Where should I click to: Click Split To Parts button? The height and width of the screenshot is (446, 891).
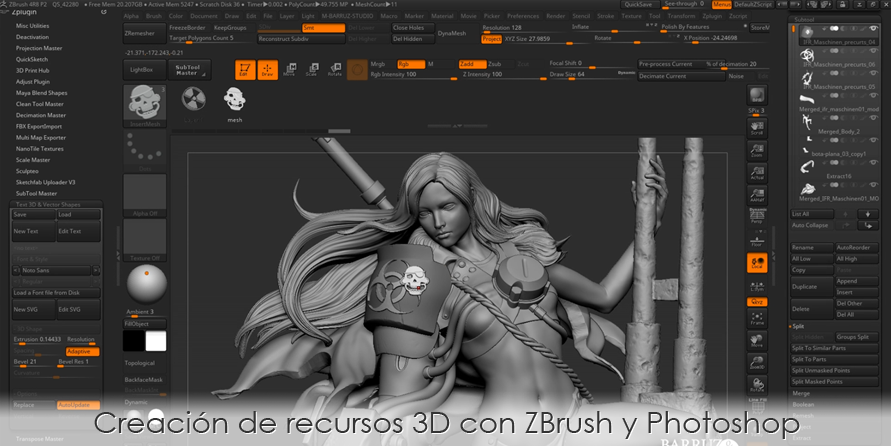coord(835,360)
